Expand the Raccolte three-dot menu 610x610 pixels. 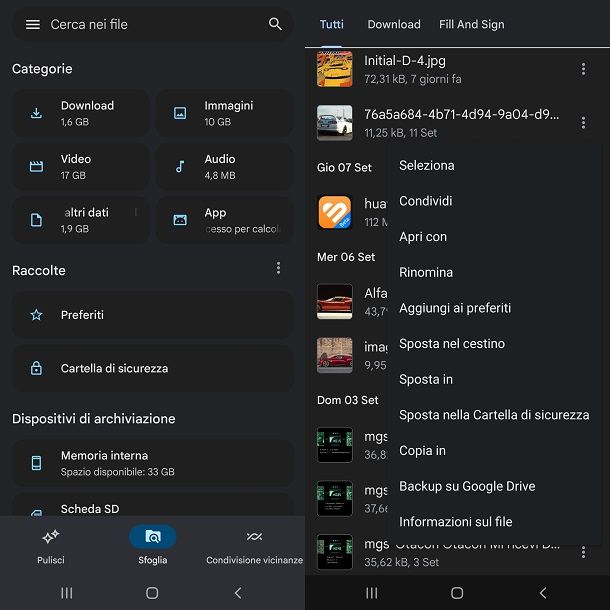(x=278, y=268)
